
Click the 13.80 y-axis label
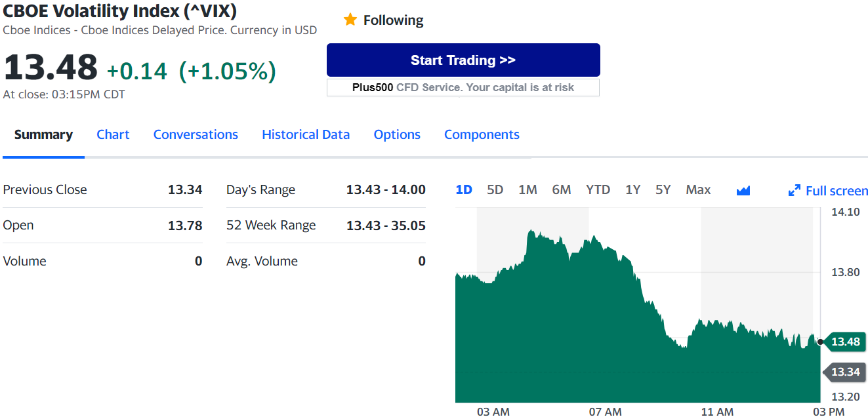click(845, 272)
